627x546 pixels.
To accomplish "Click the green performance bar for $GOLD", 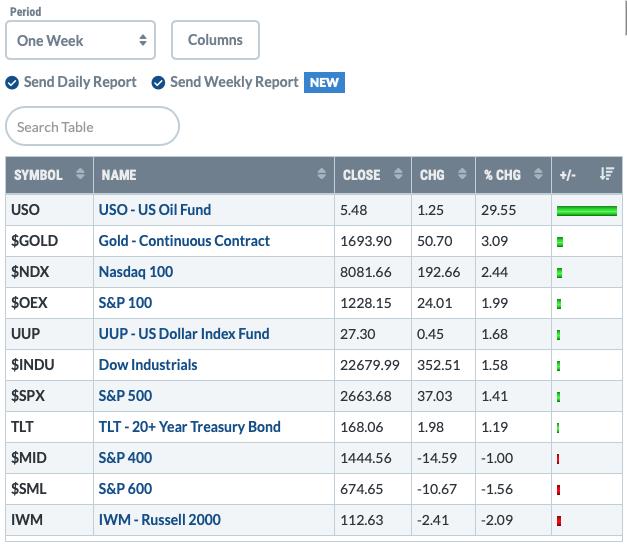I will pyautogui.click(x=560, y=242).
